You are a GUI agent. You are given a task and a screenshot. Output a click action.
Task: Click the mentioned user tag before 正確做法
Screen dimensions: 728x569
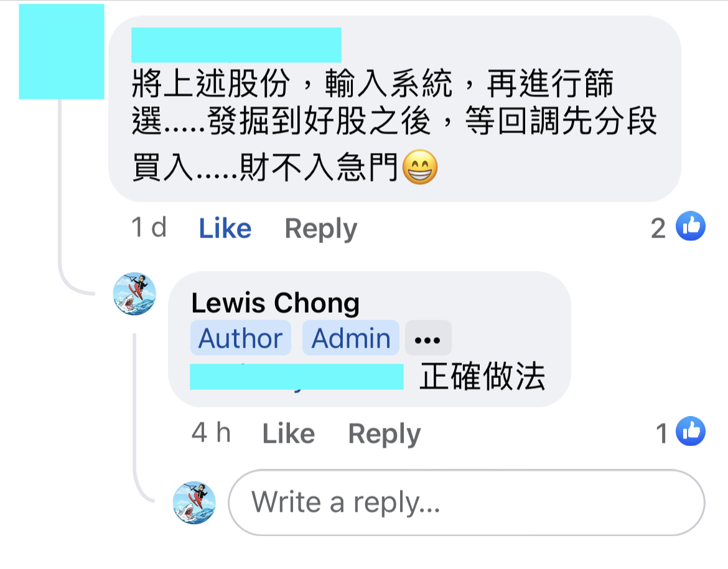pyautogui.click(x=297, y=377)
